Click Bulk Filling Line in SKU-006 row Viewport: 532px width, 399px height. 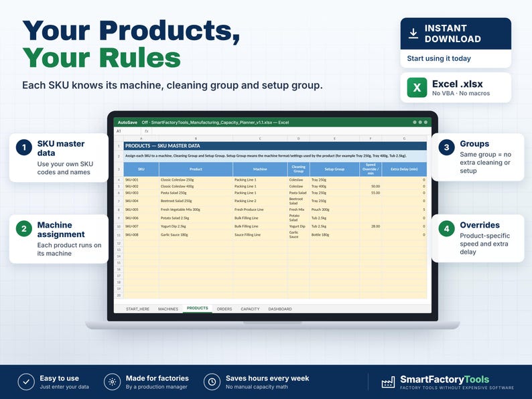click(x=260, y=218)
